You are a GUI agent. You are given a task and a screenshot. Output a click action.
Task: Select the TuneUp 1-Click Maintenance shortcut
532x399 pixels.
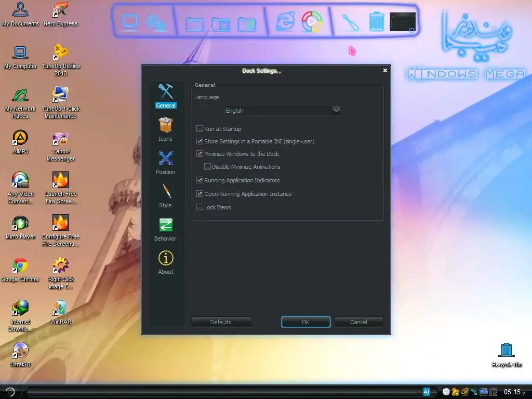[x=61, y=103]
